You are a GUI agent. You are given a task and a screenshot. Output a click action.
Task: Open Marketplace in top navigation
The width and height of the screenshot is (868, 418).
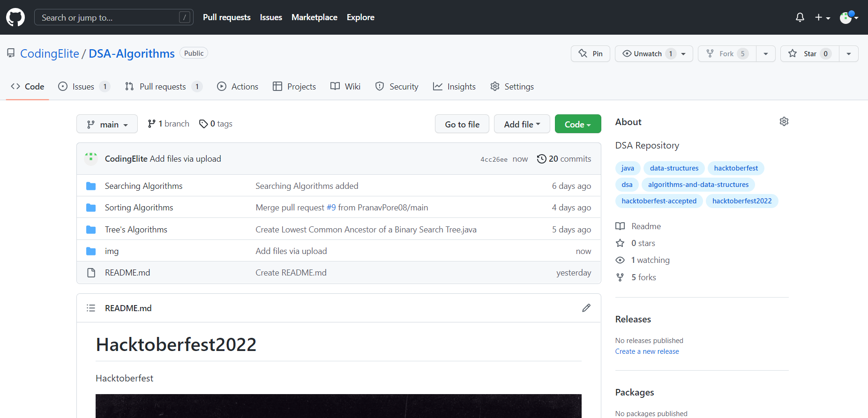(x=314, y=17)
